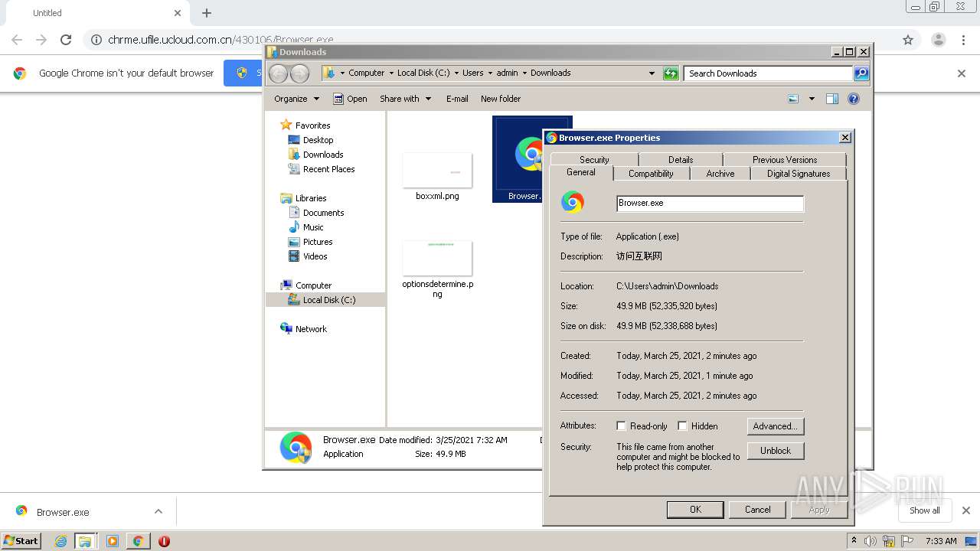The width and height of the screenshot is (980, 551).
Task: Open media player taskbar icon
Action: pos(113,541)
